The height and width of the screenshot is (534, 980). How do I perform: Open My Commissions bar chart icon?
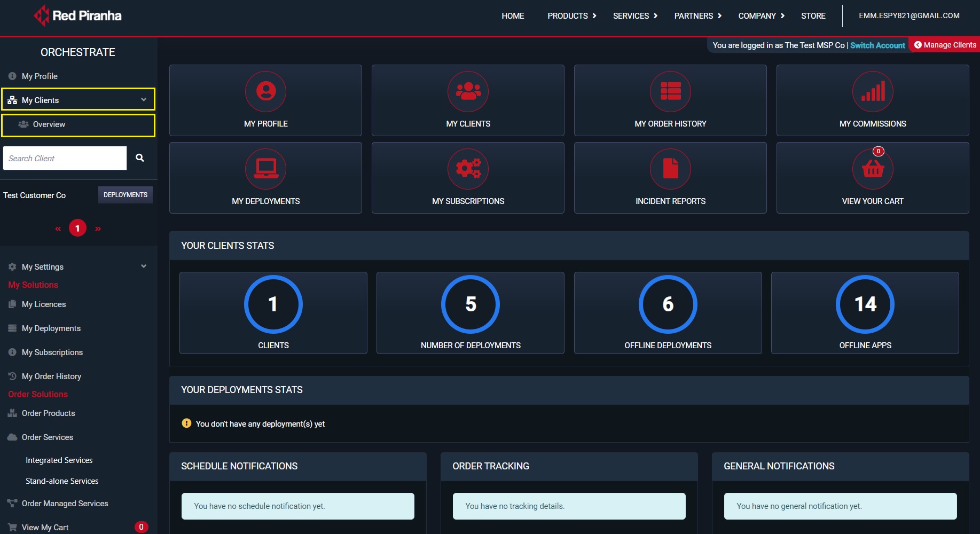pos(873,91)
